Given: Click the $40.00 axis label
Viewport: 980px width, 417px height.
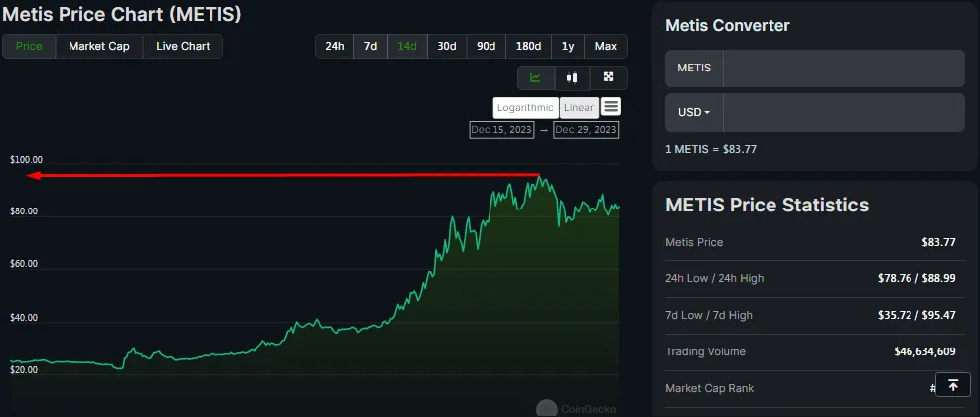Looking at the screenshot, I should tap(24, 318).
